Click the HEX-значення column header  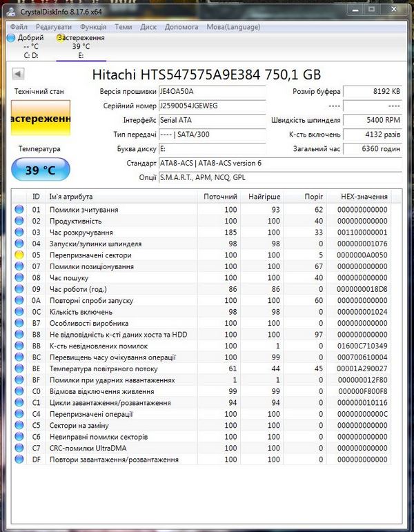coord(364,197)
